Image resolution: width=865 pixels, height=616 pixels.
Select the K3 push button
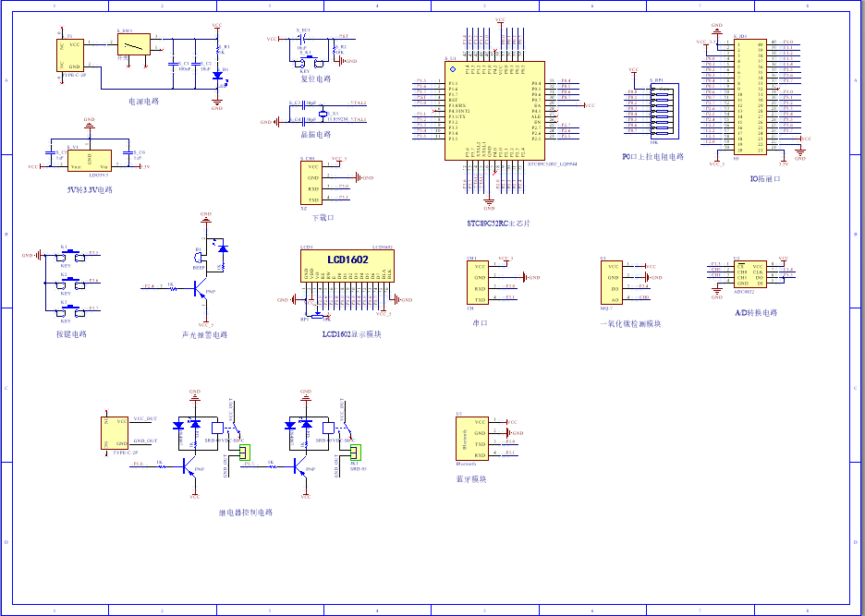(71, 312)
